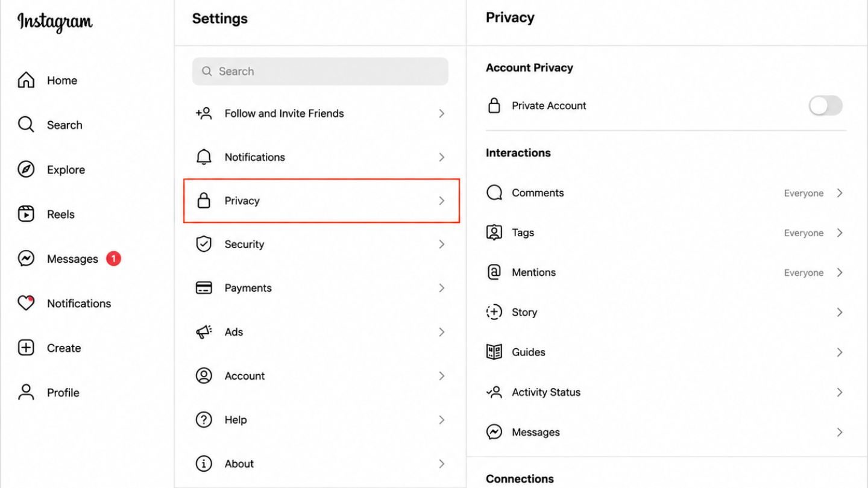
Task: Open Help settings label
Action: [x=236, y=420]
